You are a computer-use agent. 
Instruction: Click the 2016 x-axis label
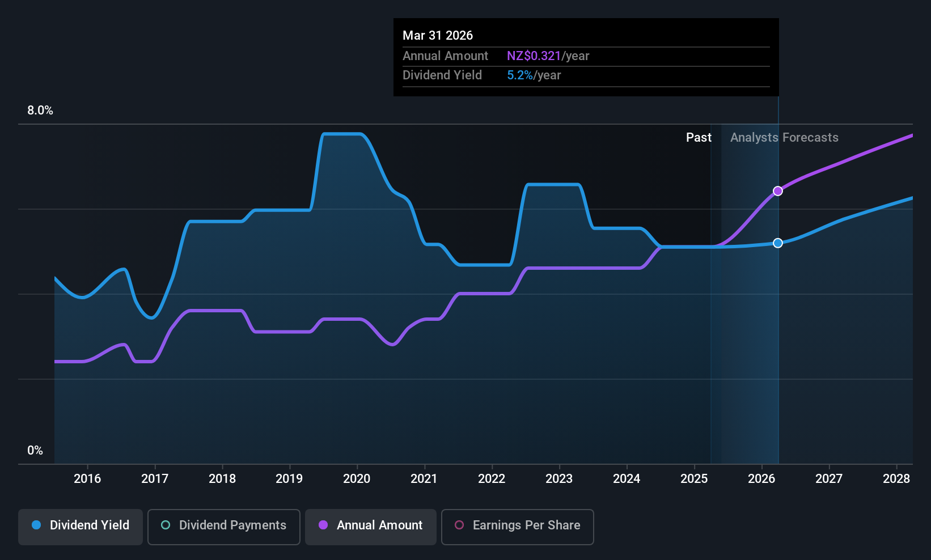(x=87, y=479)
